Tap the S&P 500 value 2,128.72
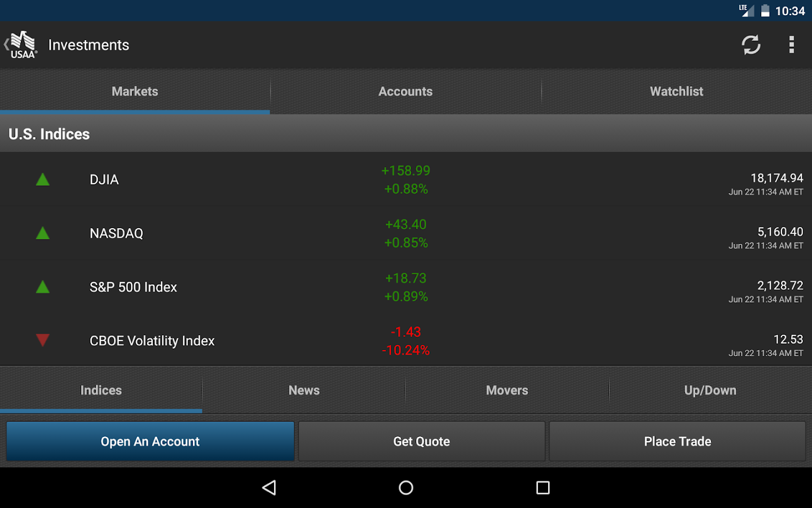This screenshot has width=812, height=508. (780, 286)
